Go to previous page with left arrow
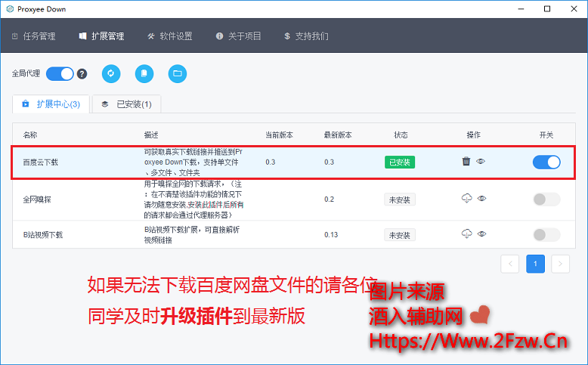 pos(510,264)
